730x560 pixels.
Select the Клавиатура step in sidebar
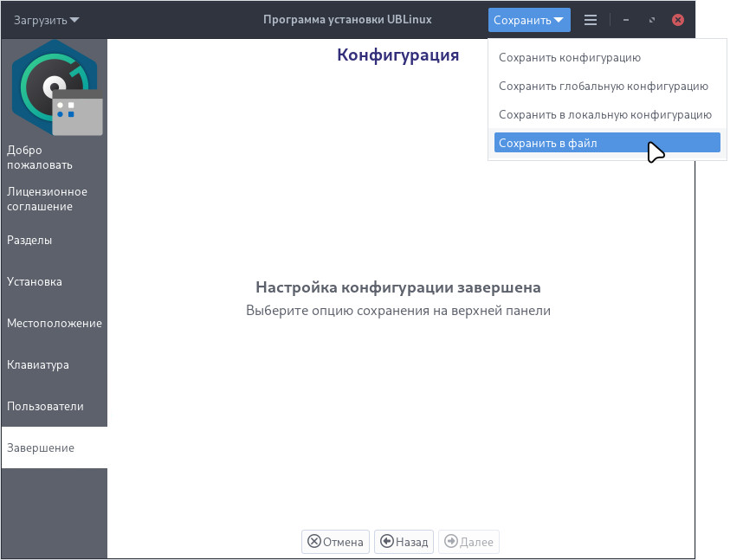point(39,364)
